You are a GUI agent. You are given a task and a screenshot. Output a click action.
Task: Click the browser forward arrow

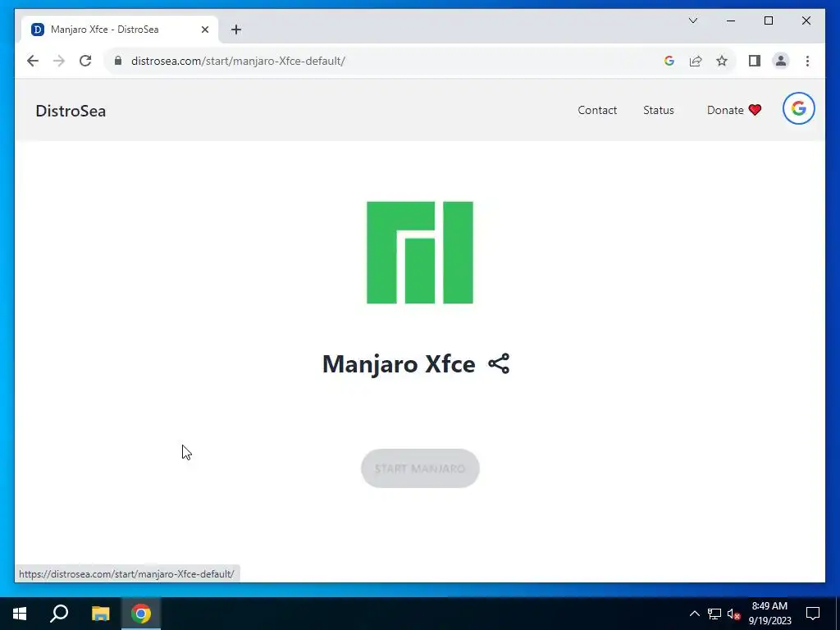(x=59, y=61)
